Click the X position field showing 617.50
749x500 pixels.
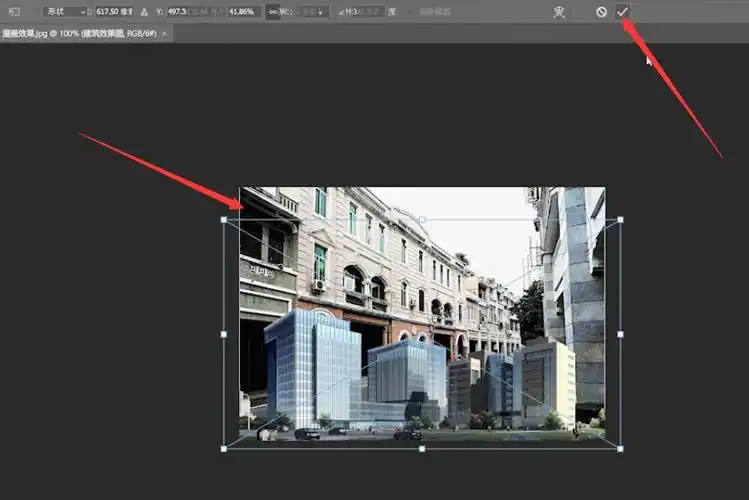click(112, 11)
